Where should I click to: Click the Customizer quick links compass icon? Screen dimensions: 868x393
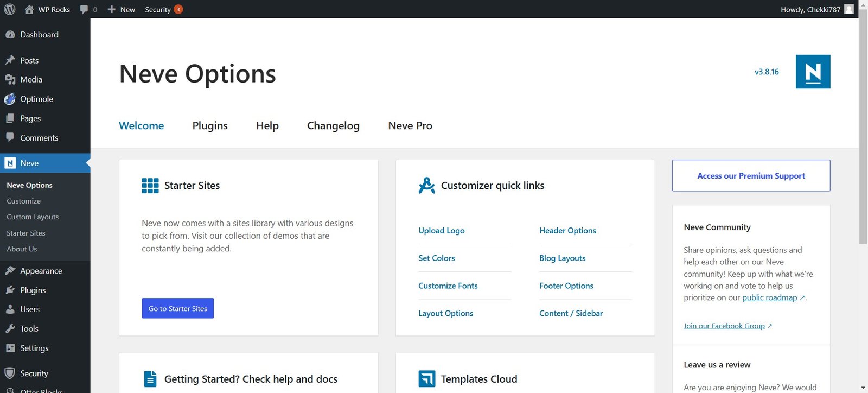coord(426,186)
